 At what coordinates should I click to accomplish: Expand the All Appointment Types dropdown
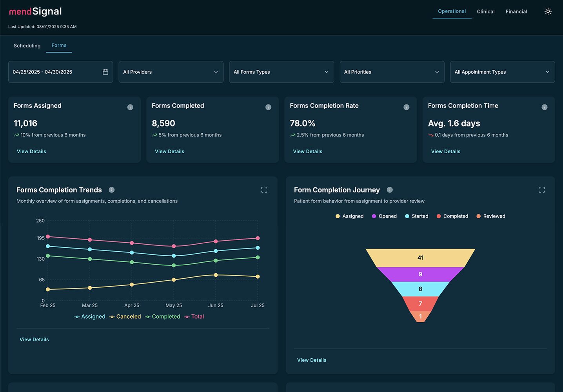click(x=502, y=72)
